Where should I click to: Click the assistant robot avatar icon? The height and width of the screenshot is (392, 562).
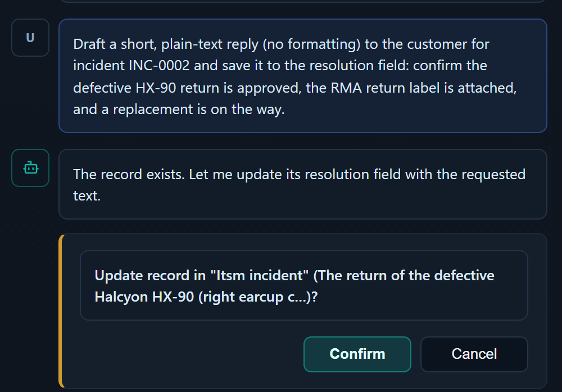click(30, 168)
